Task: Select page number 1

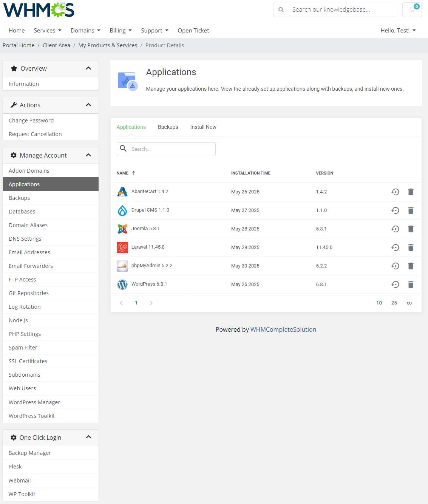Action: pyautogui.click(x=136, y=303)
